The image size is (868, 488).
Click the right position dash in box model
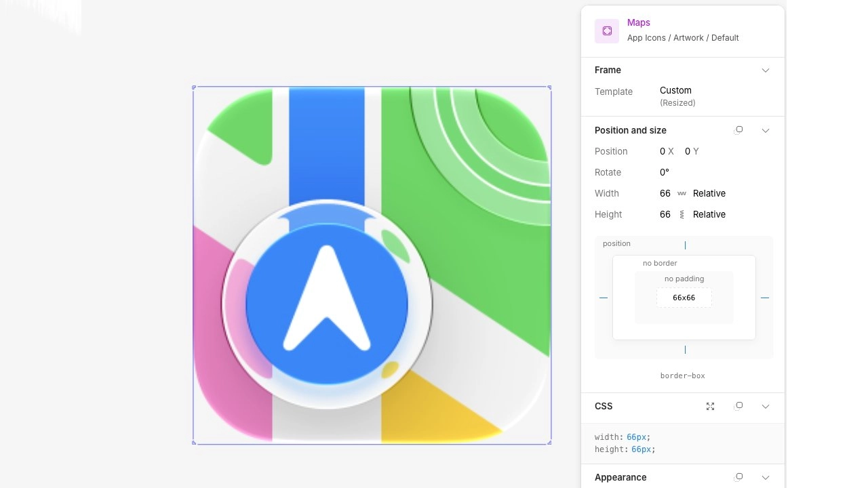click(x=765, y=298)
